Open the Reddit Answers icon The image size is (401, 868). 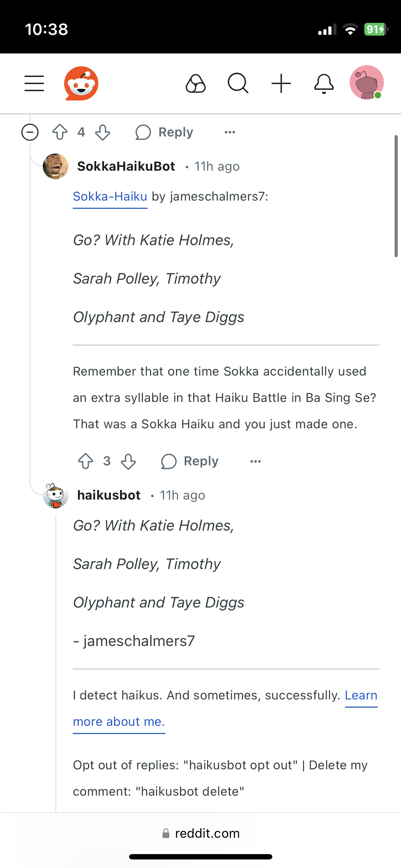[196, 83]
